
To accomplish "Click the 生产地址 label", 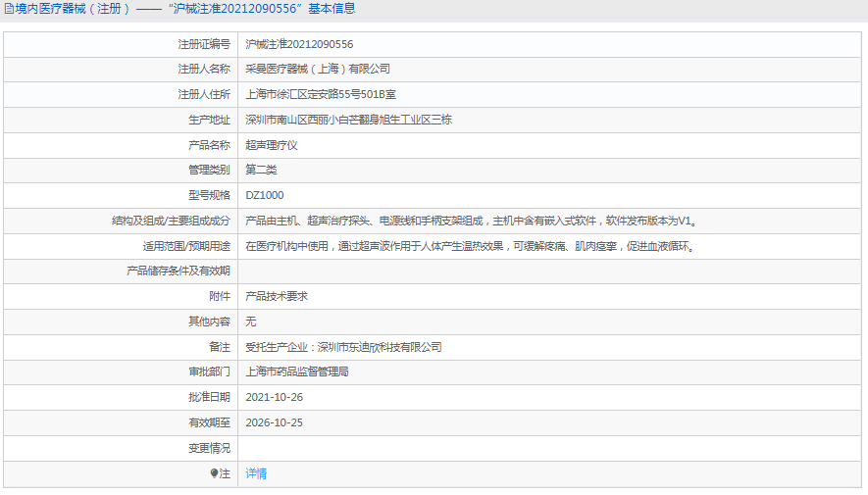I will point(209,120).
